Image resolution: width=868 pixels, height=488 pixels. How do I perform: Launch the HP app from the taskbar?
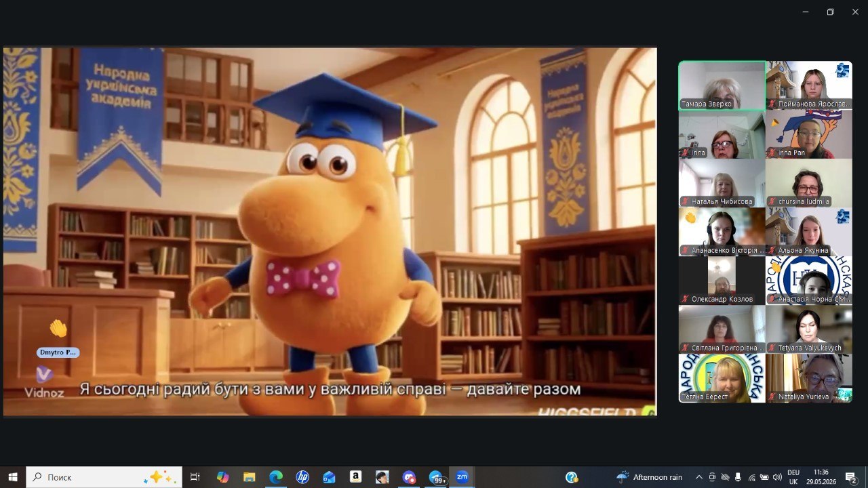click(x=302, y=477)
